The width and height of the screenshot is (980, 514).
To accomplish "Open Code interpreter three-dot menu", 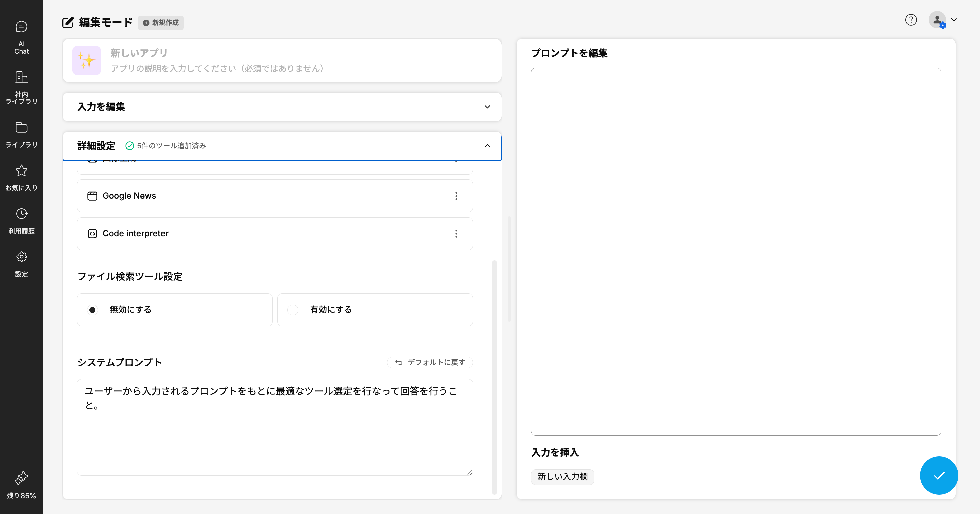I will pyautogui.click(x=456, y=234).
